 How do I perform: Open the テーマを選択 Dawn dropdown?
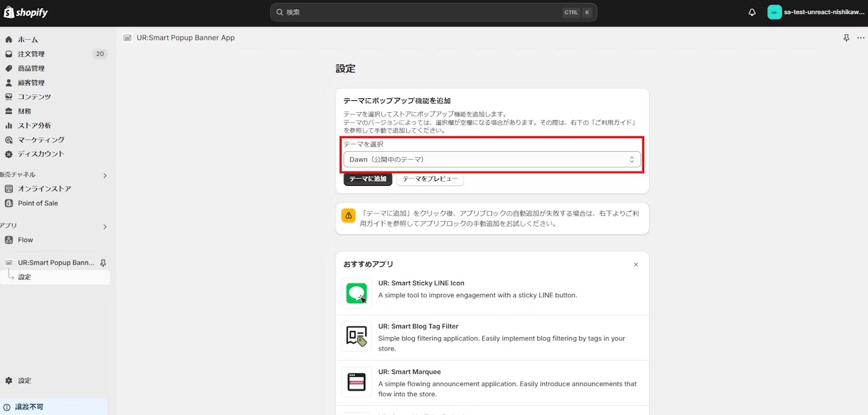[493, 160]
